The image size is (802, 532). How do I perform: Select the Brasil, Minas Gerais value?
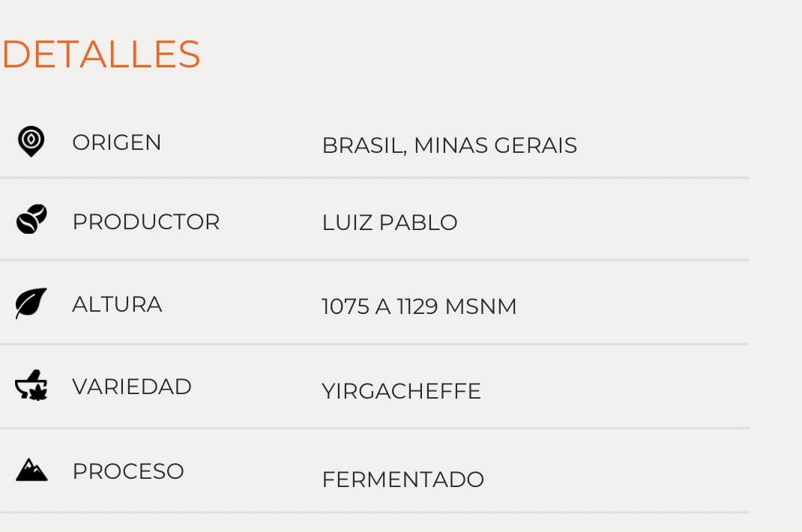pos(450,146)
